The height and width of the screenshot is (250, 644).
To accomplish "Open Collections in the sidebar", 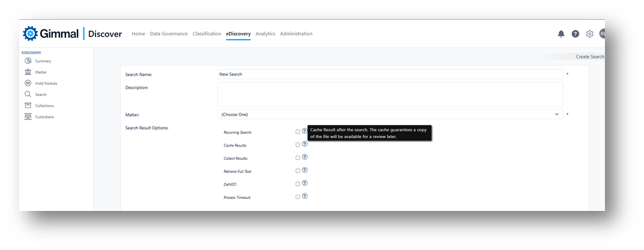I will [x=44, y=106].
